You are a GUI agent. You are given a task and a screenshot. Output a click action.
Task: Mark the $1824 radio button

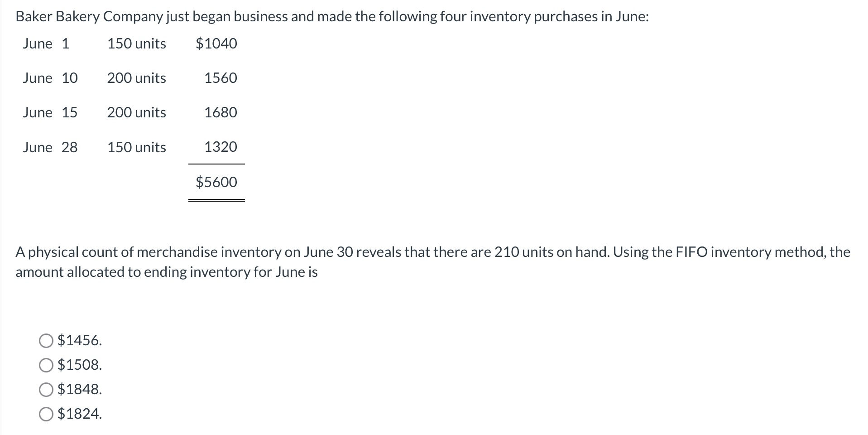46,414
